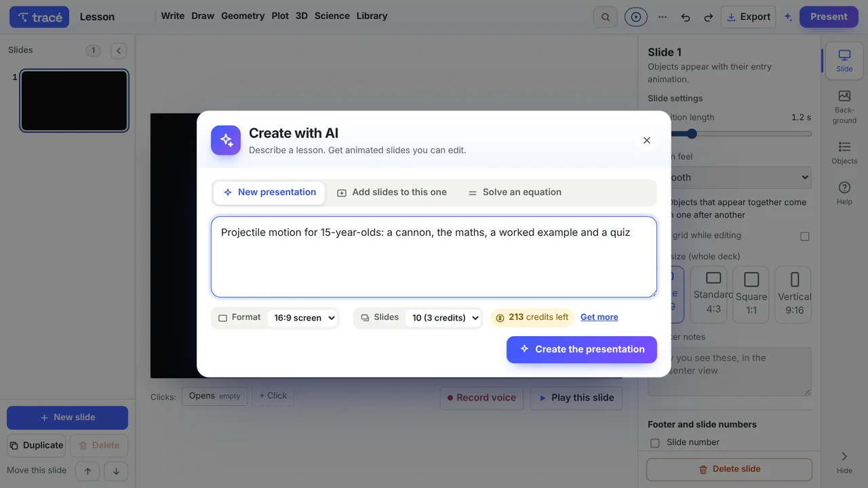Click Delete in the slides panel
The image size is (868, 488).
(99, 445)
